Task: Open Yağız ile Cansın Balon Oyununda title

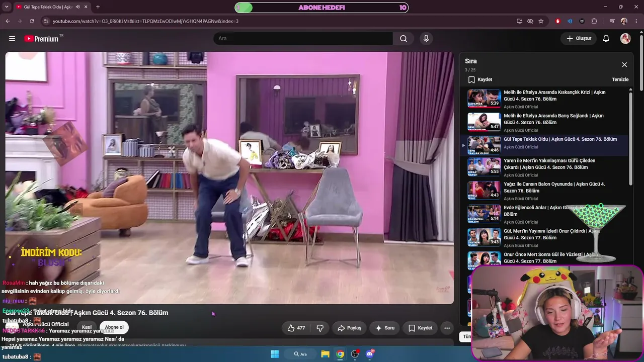Action: pyautogui.click(x=554, y=188)
